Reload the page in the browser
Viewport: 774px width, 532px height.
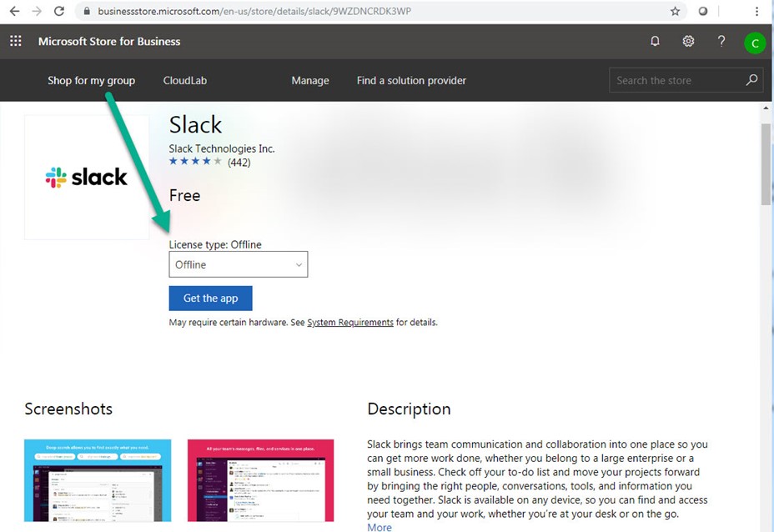(x=58, y=12)
